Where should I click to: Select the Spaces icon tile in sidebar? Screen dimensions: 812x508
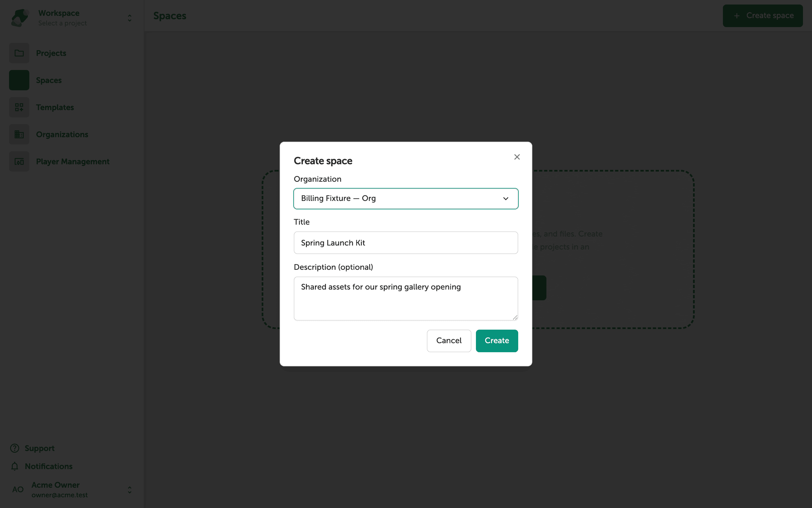[19, 80]
